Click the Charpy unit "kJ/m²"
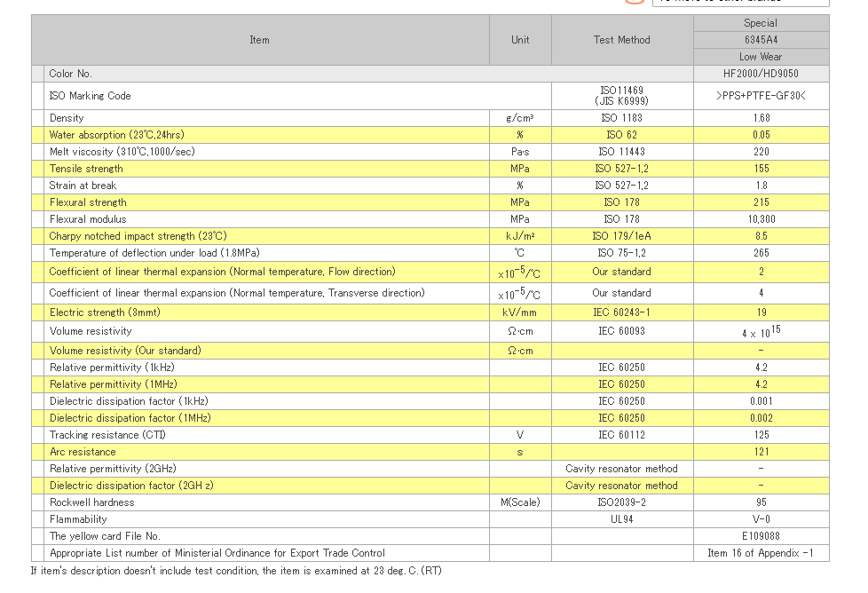 [x=520, y=236]
